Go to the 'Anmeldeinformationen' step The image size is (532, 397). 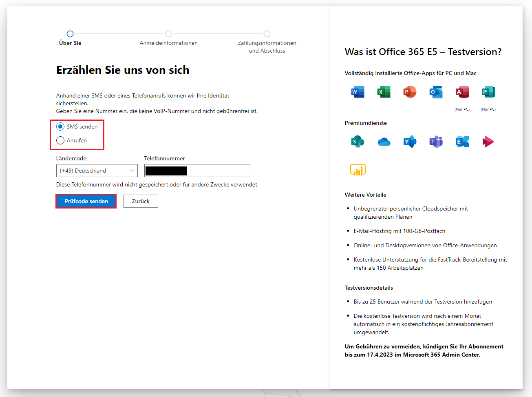(x=168, y=34)
